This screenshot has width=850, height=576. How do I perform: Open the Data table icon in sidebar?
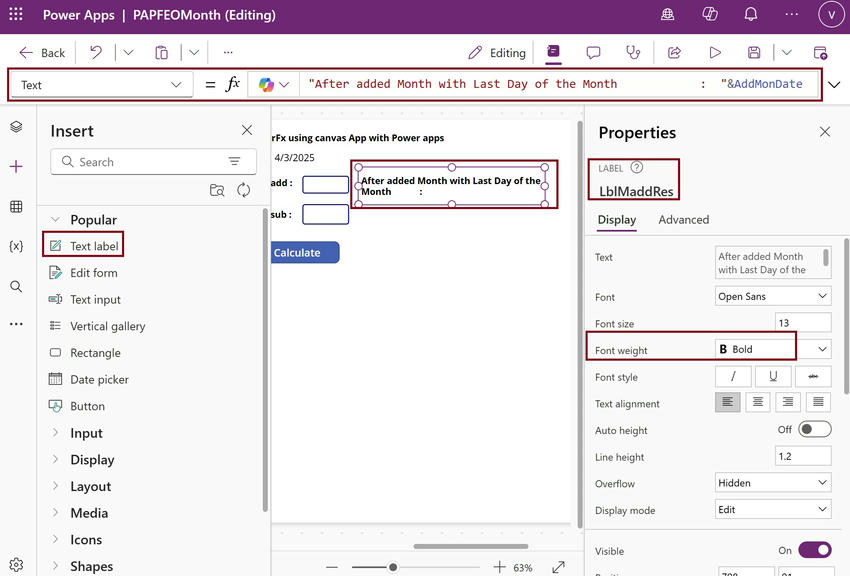click(x=16, y=206)
